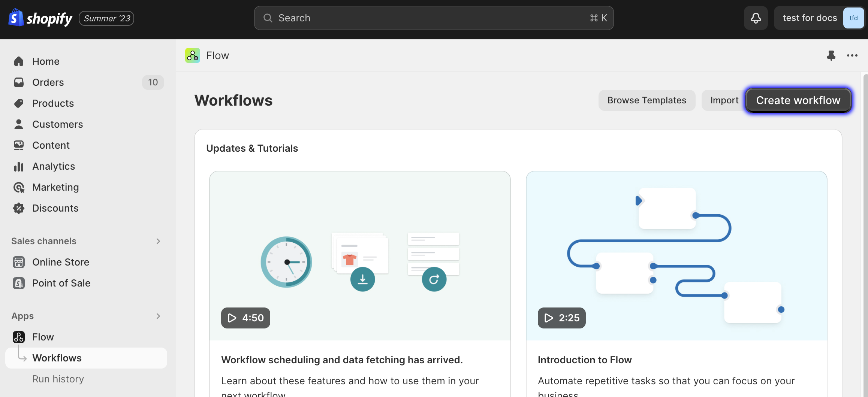Open the three-dot overflow menu

tap(852, 55)
